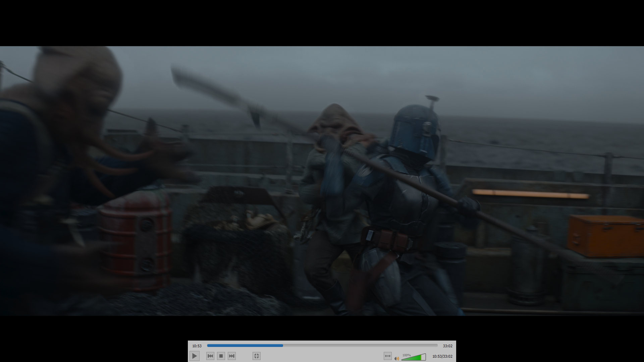Screen dimensions: 644x362
Task: Open the A-B loop arrows control
Action: 388,356
